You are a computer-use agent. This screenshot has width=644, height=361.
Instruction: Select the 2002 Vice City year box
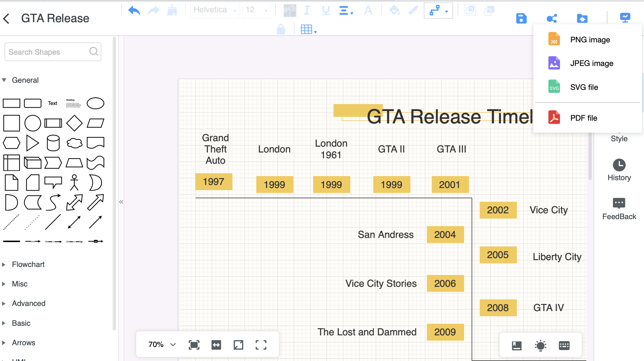coord(498,210)
